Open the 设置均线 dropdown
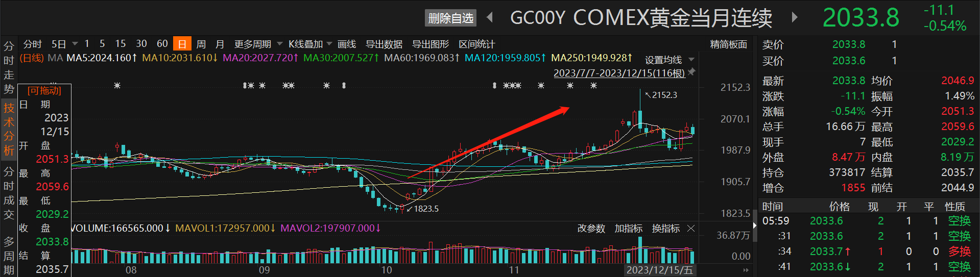 [x=691, y=60]
